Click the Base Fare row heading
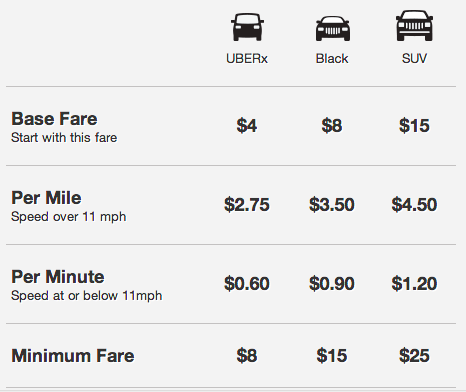The image size is (466, 392). tap(54, 119)
